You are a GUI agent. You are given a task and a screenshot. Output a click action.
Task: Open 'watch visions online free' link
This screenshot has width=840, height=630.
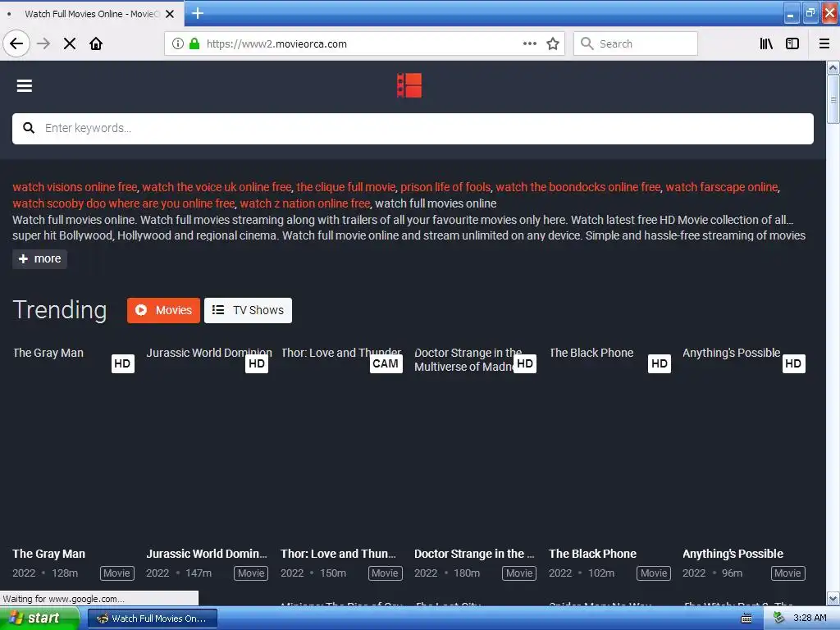tap(75, 187)
